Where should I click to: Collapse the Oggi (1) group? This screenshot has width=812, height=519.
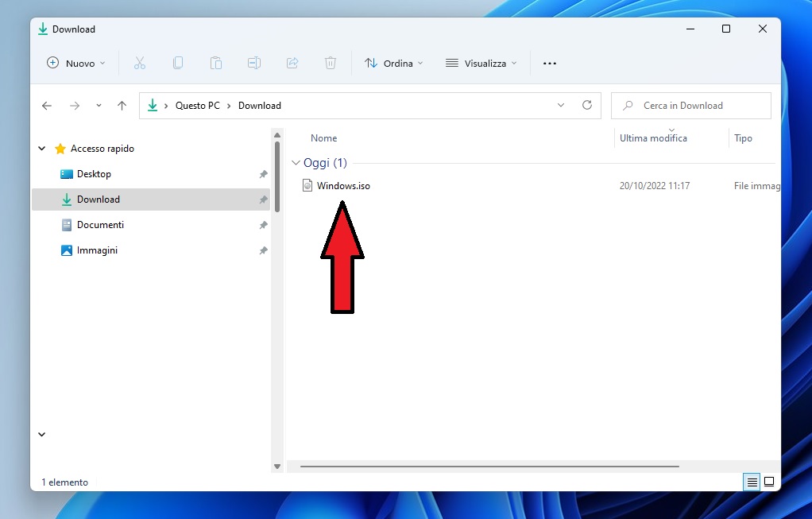coord(296,163)
